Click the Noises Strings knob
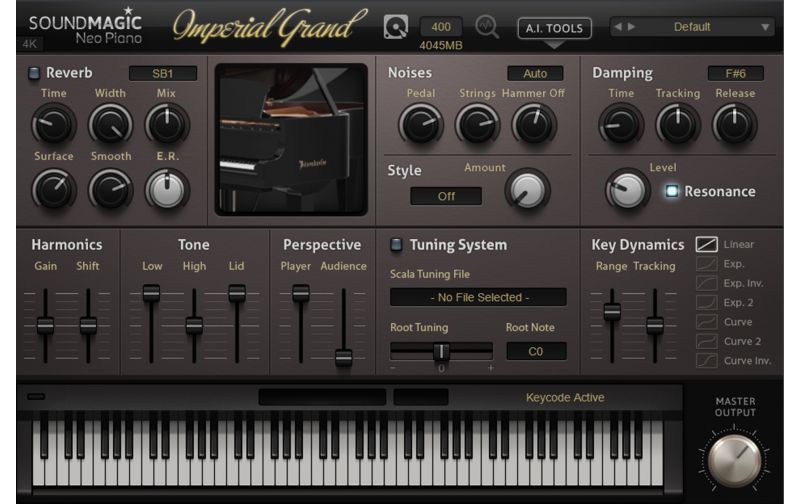The height and width of the screenshot is (504, 800). [477, 124]
